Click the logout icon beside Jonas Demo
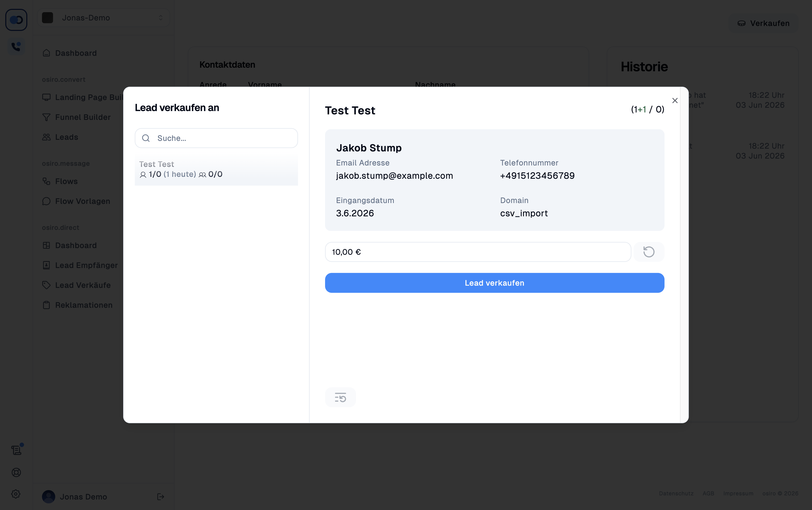The image size is (812, 510). click(x=160, y=496)
